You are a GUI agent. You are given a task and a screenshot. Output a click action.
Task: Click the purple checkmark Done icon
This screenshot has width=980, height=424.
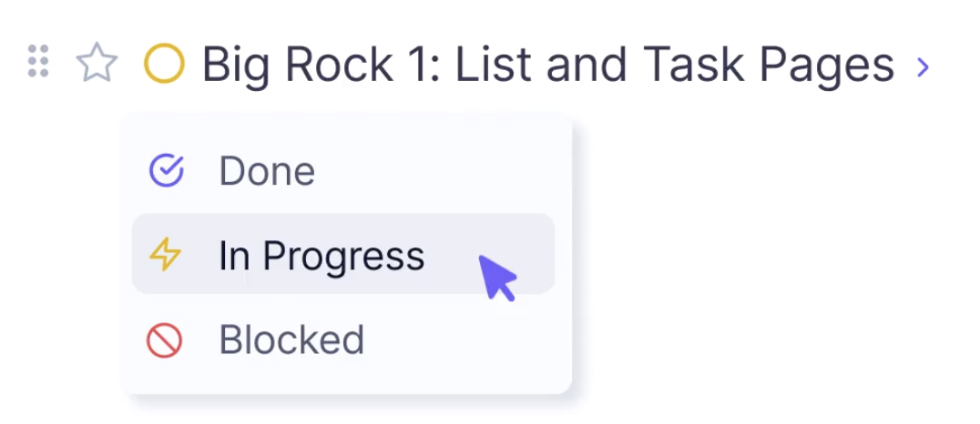coord(167,170)
